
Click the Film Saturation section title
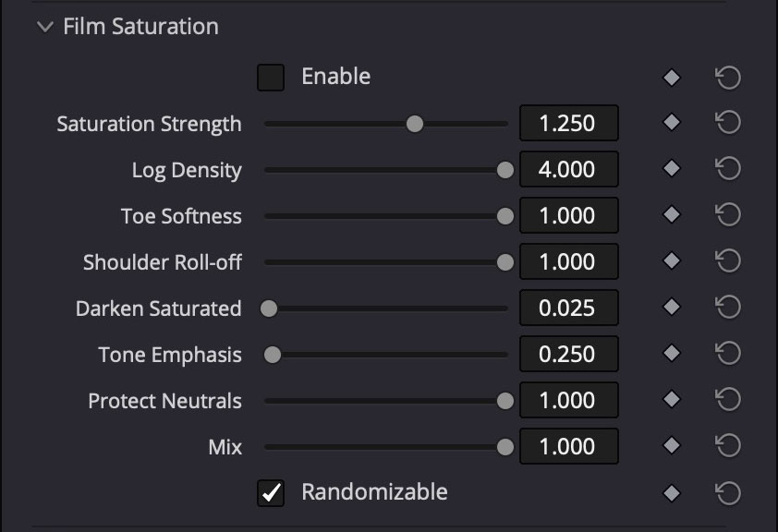140,27
